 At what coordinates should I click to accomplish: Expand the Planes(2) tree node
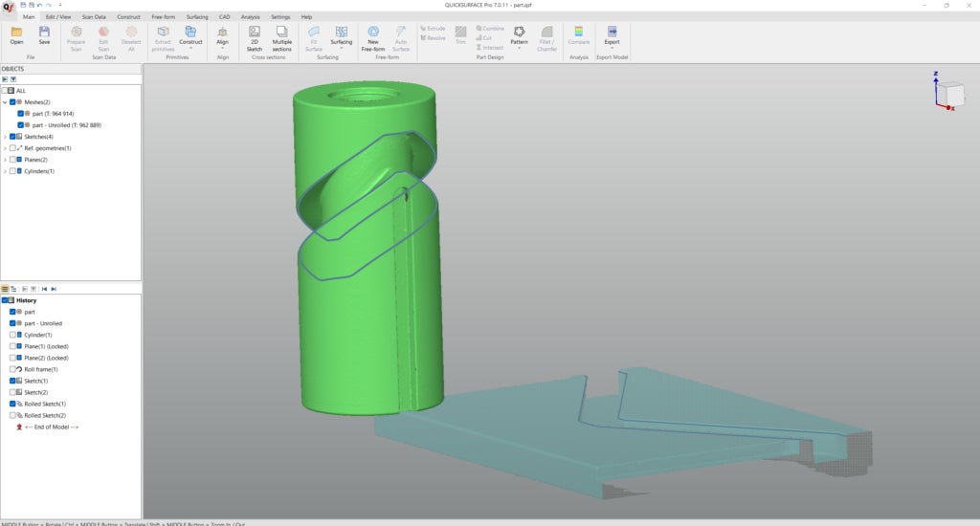[x=5, y=160]
